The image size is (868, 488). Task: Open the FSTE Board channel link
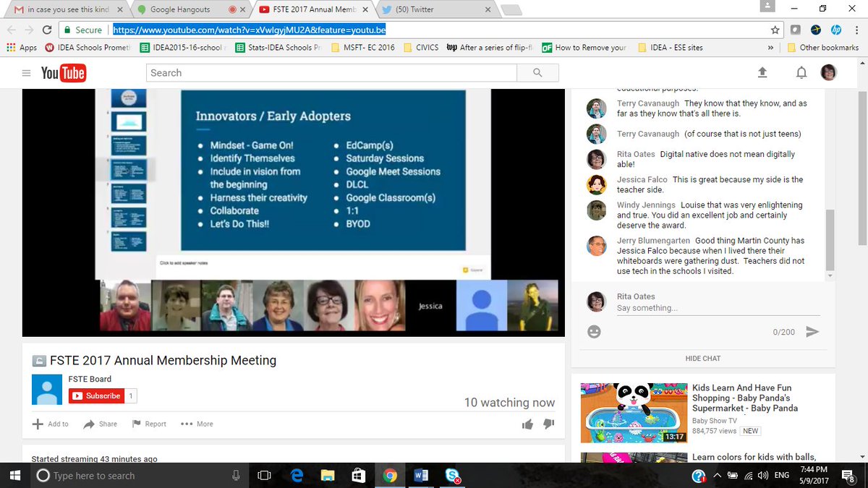pos(90,380)
